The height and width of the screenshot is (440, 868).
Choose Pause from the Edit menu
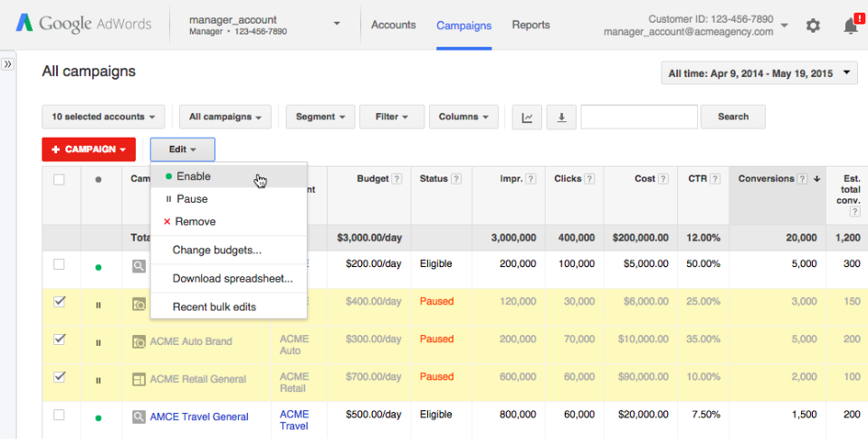point(229,199)
